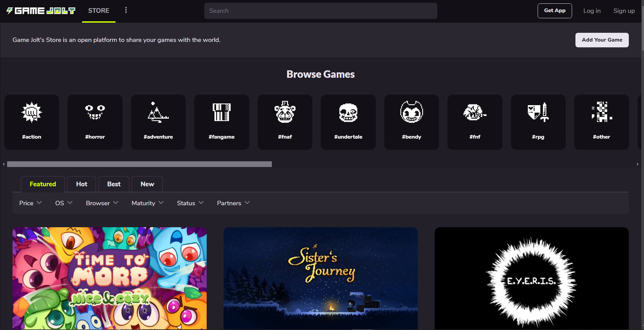
Task: Switch to the New tab
Action: [x=147, y=184]
